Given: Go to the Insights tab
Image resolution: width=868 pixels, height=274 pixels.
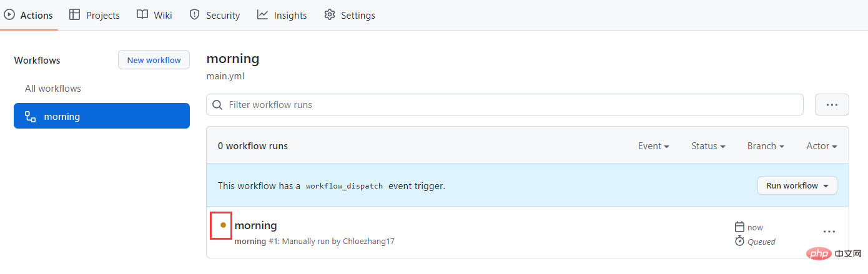Looking at the screenshot, I should (282, 15).
